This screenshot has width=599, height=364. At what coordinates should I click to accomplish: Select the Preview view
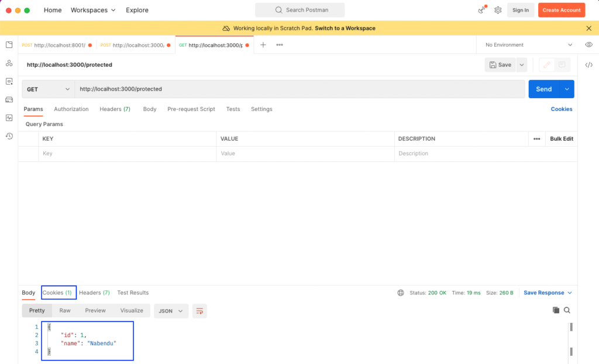coord(95,311)
